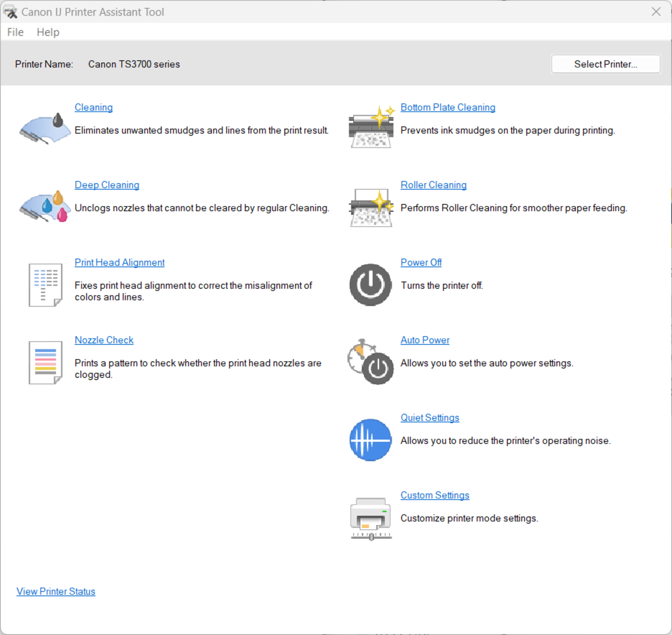Image resolution: width=672 pixels, height=635 pixels.
Task: Click the Canon printer tool title bar icon
Action: 10,12
